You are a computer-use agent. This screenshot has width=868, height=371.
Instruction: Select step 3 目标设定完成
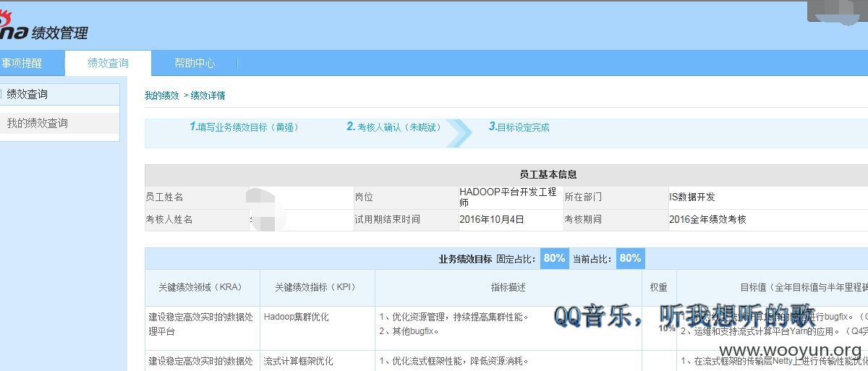(519, 127)
